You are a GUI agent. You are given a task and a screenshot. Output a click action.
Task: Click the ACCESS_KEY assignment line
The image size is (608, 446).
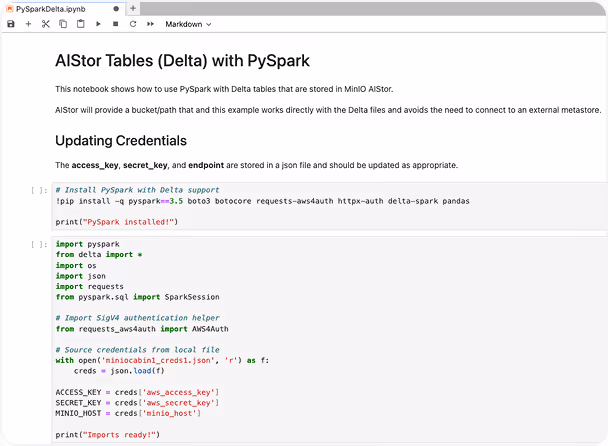(x=137, y=392)
